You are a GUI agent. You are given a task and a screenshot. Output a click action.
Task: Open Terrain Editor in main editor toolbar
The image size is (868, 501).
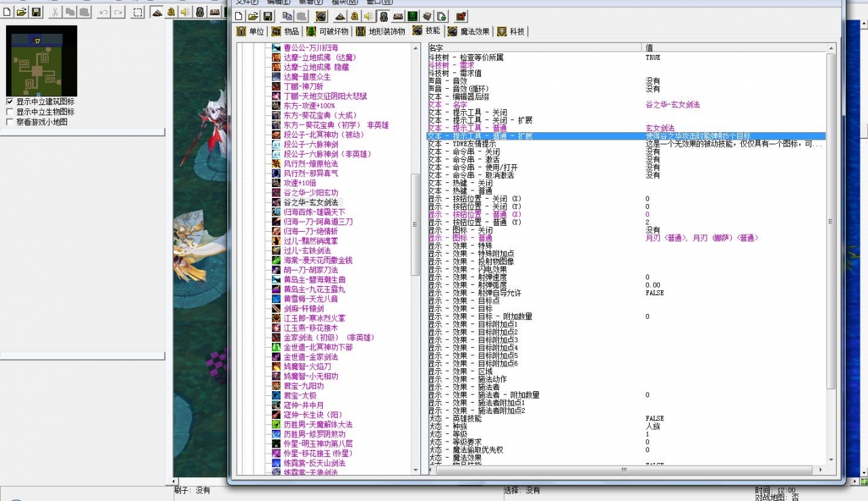pyautogui.click(x=157, y=12)
